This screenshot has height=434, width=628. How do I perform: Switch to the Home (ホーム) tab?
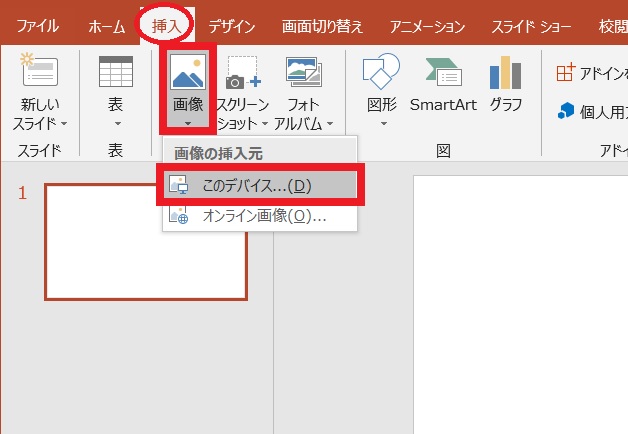coord(106,26)
